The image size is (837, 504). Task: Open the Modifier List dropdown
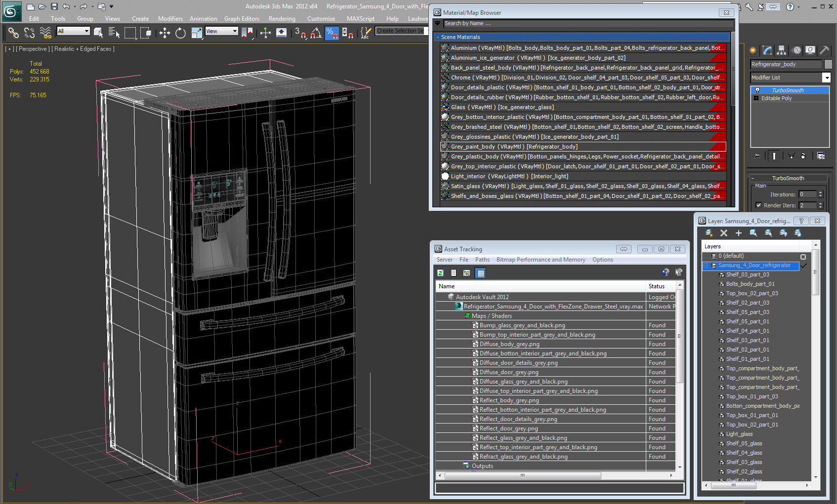(790, 78)
